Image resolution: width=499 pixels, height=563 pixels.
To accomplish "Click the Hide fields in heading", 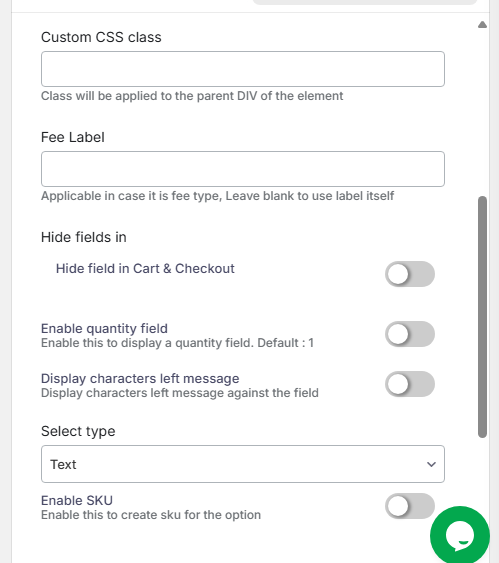I will click(x=84, y=237).
